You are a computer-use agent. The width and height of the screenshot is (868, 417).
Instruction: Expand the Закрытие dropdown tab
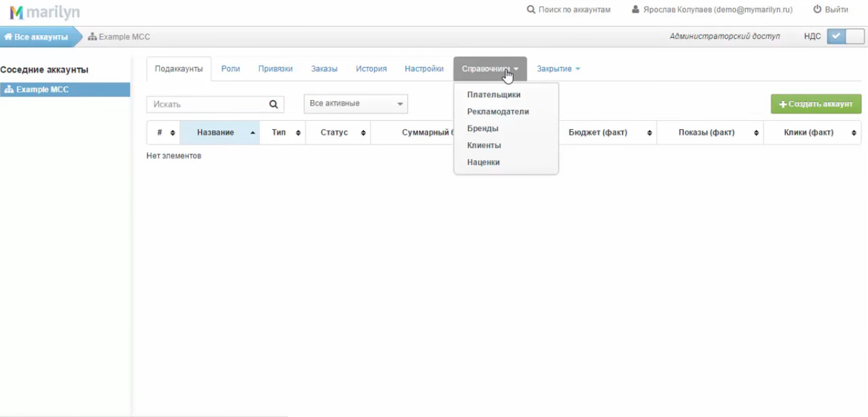coord(558,69)
